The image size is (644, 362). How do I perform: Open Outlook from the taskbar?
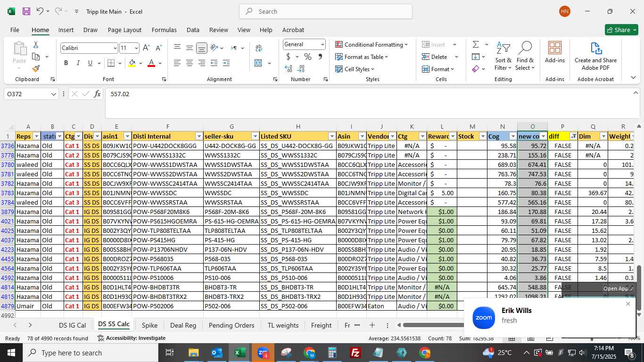[x=217, y=353]
